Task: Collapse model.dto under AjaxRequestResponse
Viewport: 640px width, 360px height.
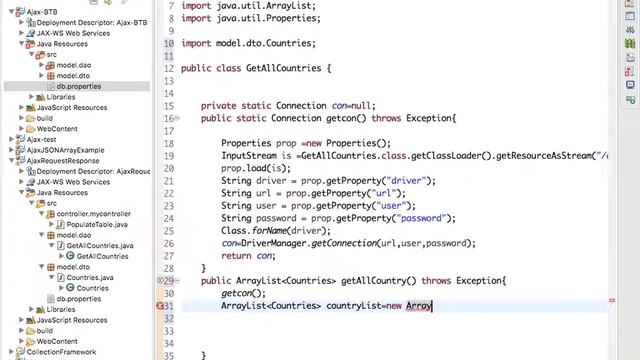Action: point(41,267)
